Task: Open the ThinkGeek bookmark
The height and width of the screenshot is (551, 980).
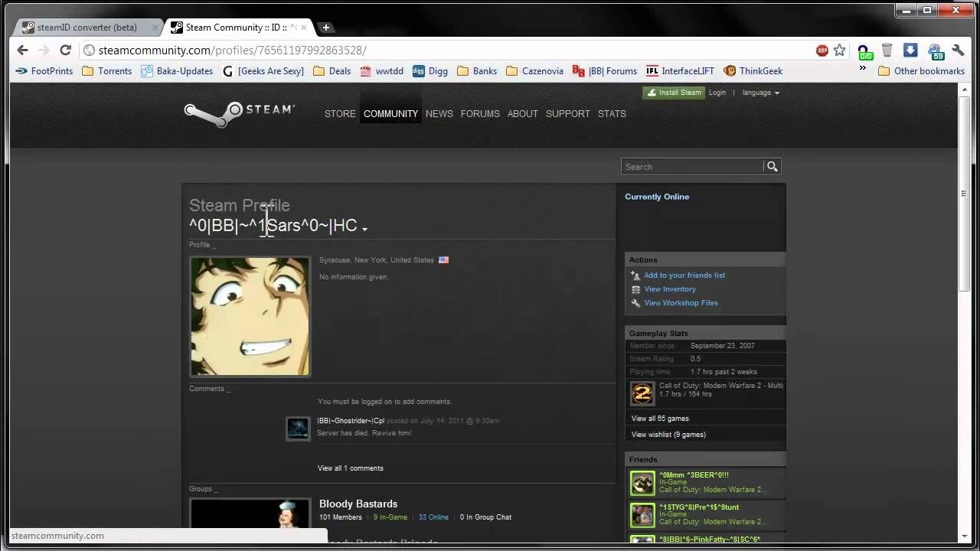Action: click(753, 71)
